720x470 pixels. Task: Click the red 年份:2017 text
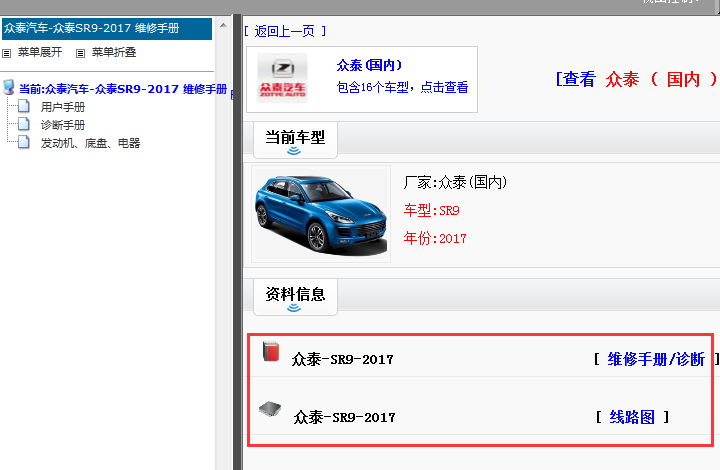(435, 238)
